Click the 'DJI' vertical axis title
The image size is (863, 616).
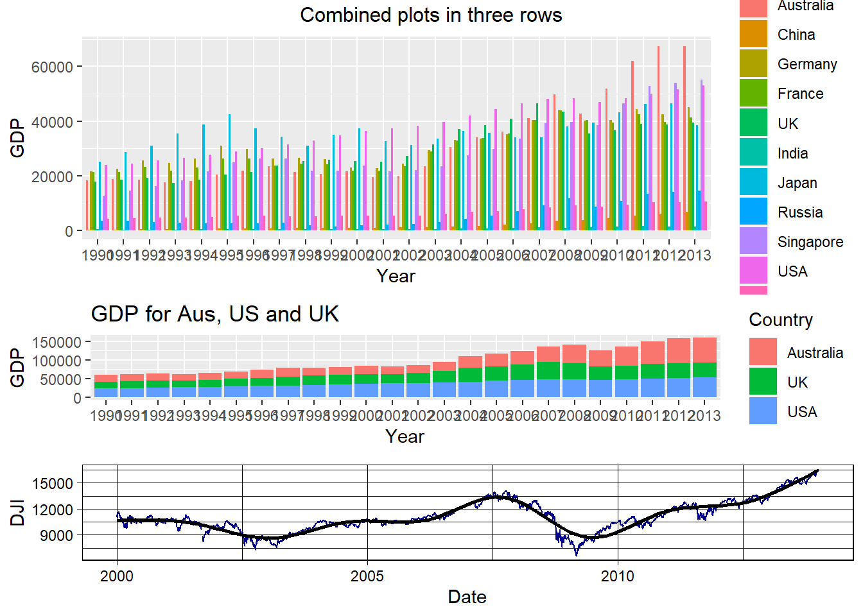(17, 513)
